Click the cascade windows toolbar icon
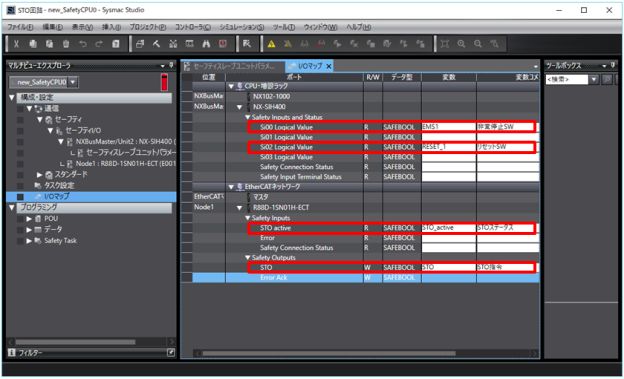This screenshot has height=379, width=624. (140, 44)
